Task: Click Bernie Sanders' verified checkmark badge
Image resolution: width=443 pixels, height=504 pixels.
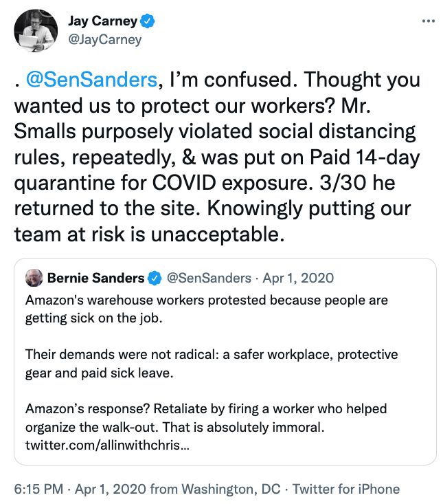Action: [156, 278]
